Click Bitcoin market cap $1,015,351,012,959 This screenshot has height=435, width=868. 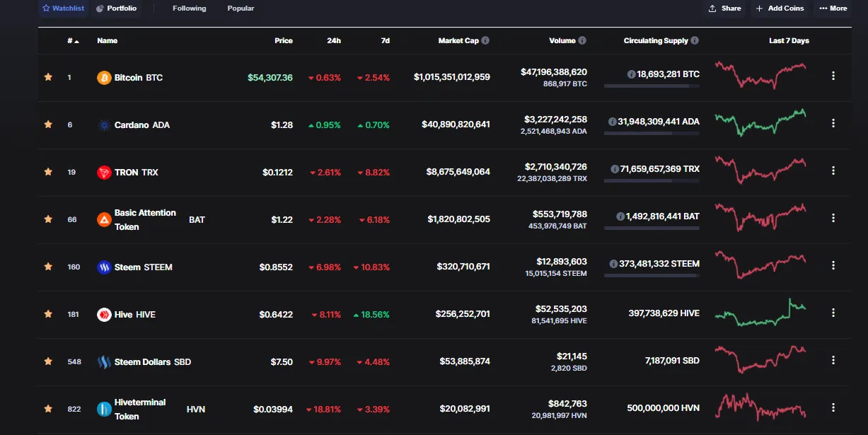(x=452, y=77)
